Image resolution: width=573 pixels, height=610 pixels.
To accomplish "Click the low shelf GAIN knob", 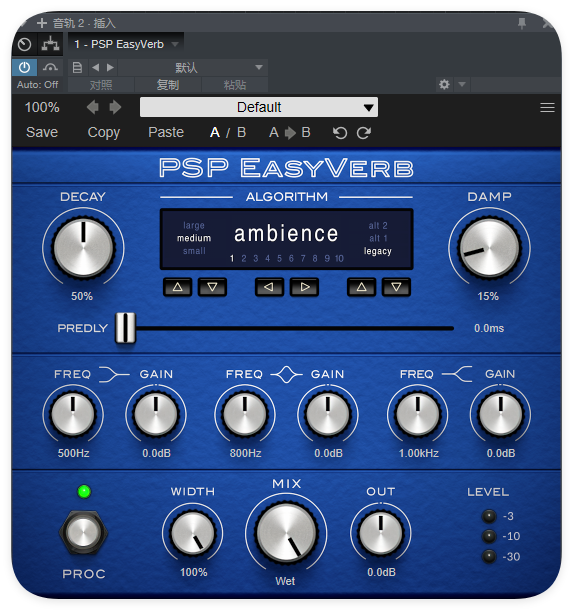I will (x=156, y=413).
